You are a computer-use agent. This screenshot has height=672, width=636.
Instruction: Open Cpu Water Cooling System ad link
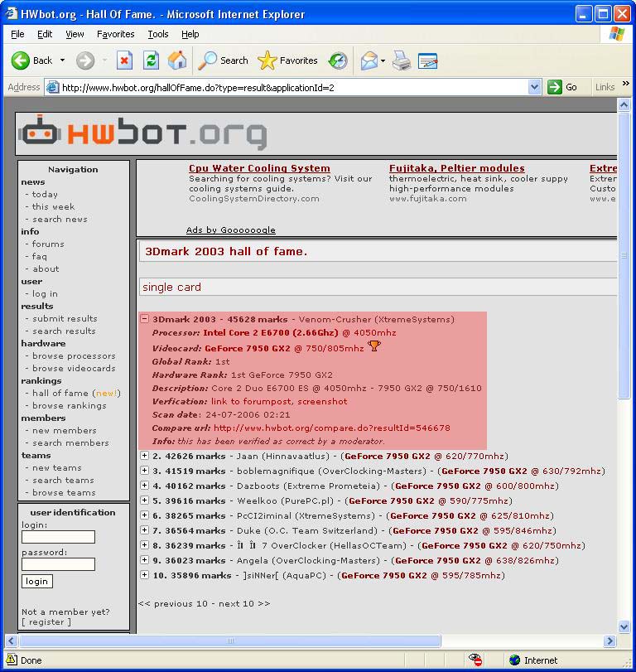[x=259, y=168]
